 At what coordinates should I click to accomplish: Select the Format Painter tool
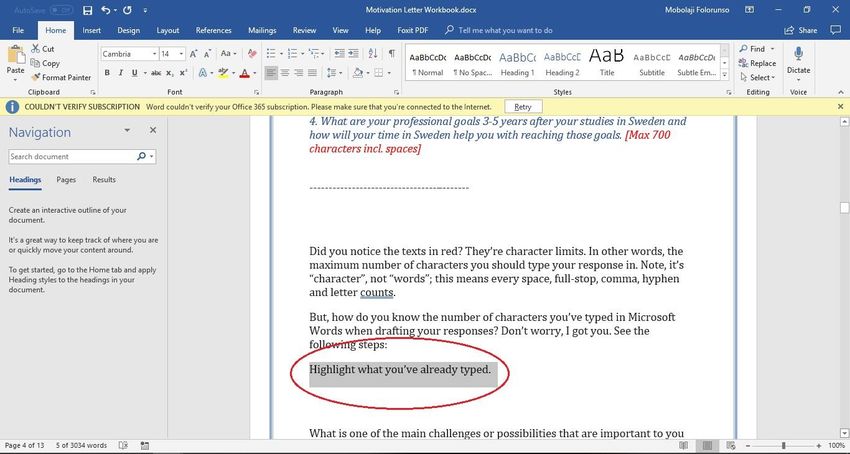click(60, 77)
